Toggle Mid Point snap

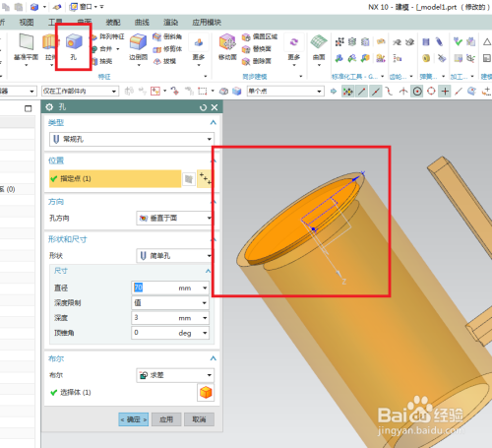(x=376, y=91)
